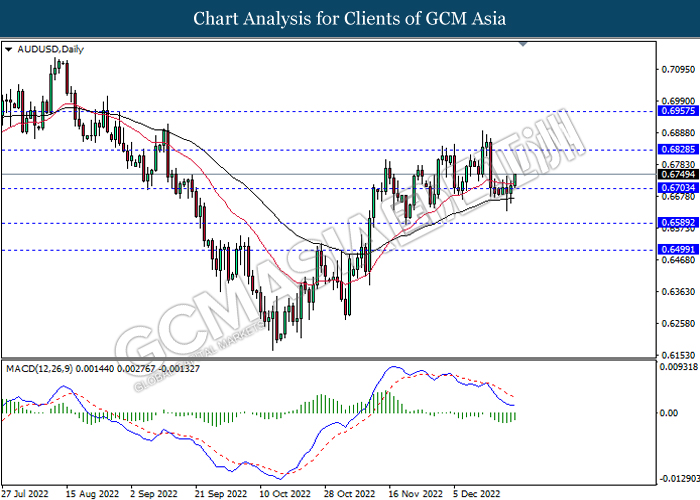
Task: Click the 28 Oct 2022 date label
Action: (x=350, y=494)
